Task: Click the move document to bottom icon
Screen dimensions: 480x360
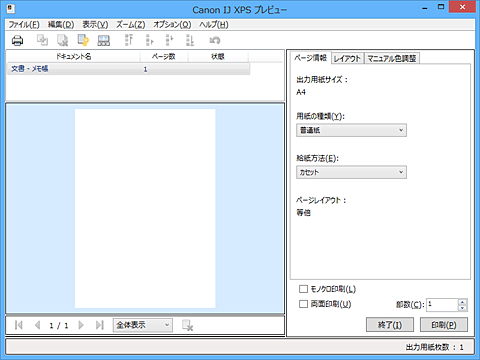Action: [190, 40]
